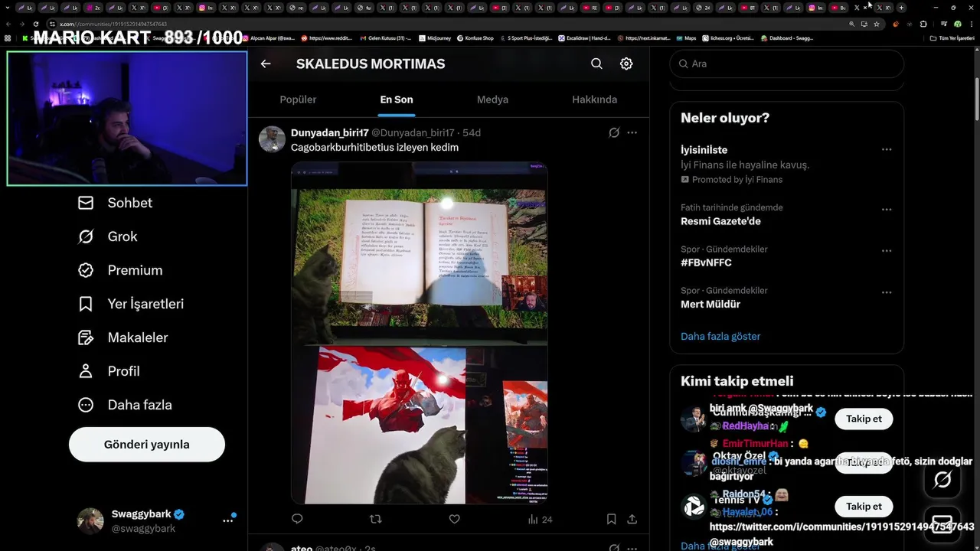The height and width of the screenshot is (551, 980).
Task: Open the cat and red figure photo
Action: click(x=419, y=424)
